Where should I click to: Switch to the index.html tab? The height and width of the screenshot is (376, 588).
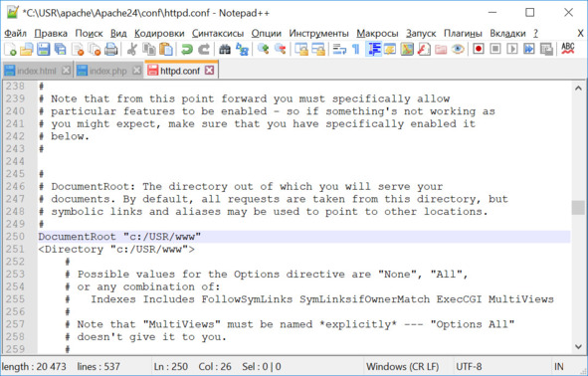tap(37, 71)
